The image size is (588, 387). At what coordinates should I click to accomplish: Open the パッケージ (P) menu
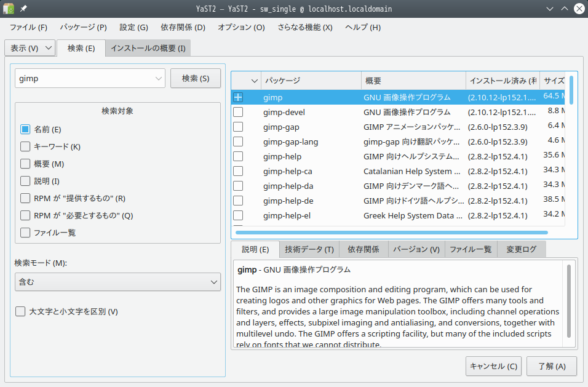(83, 27)
